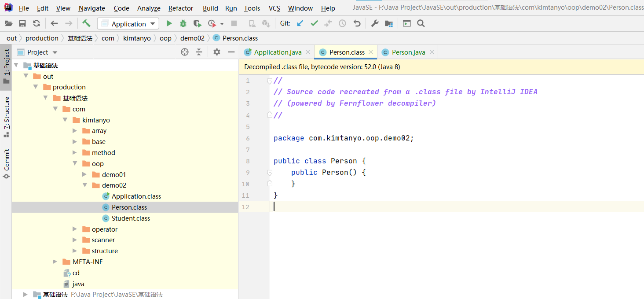The image size is (644, 299).
Task: Commit changes with green checkmark
Action: click(x=314, y=23)
